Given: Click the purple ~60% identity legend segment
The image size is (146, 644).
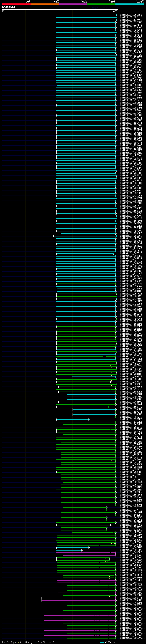Looking at the screenshot, I should point(73,4).
